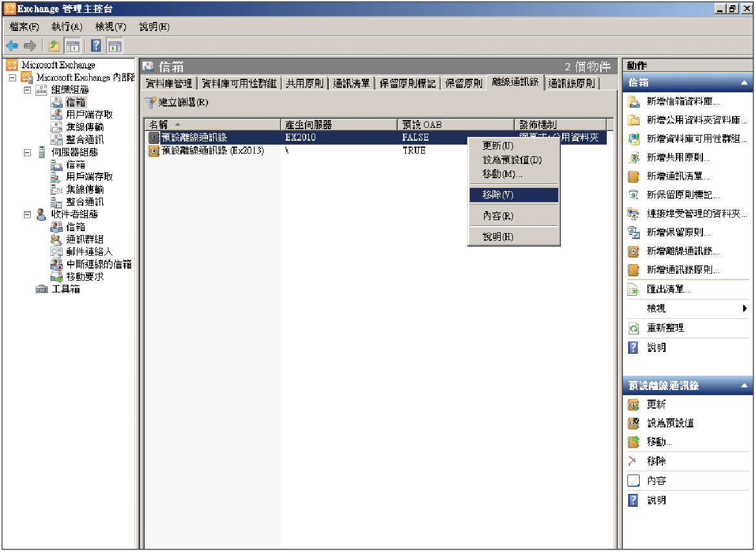The height and width of the screenshot is (552, 756).
Task: Select 中斷連線的信箱 in the tree
Action: click(99, 264)
